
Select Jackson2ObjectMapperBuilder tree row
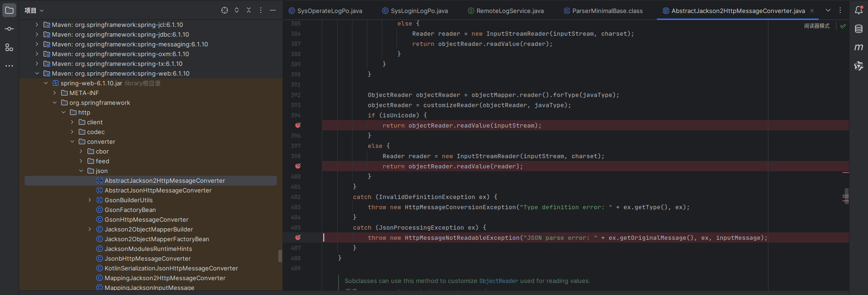click(x=151, y=229)
